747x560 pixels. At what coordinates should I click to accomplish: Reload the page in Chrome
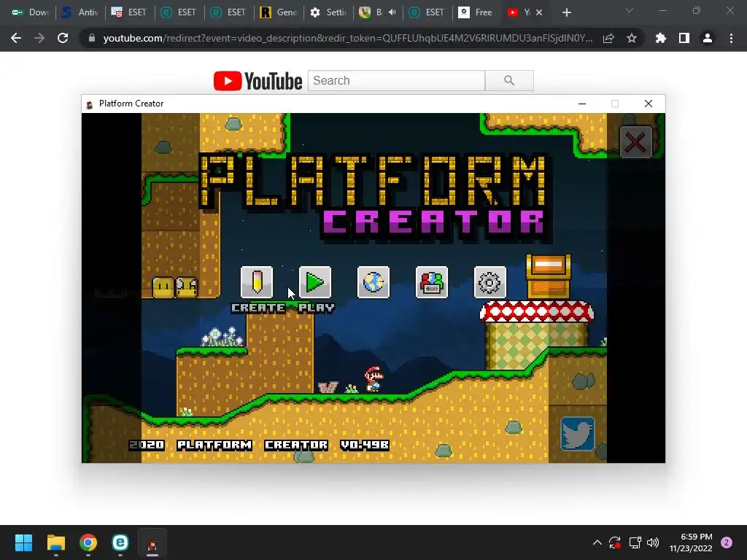coord(63,38)
